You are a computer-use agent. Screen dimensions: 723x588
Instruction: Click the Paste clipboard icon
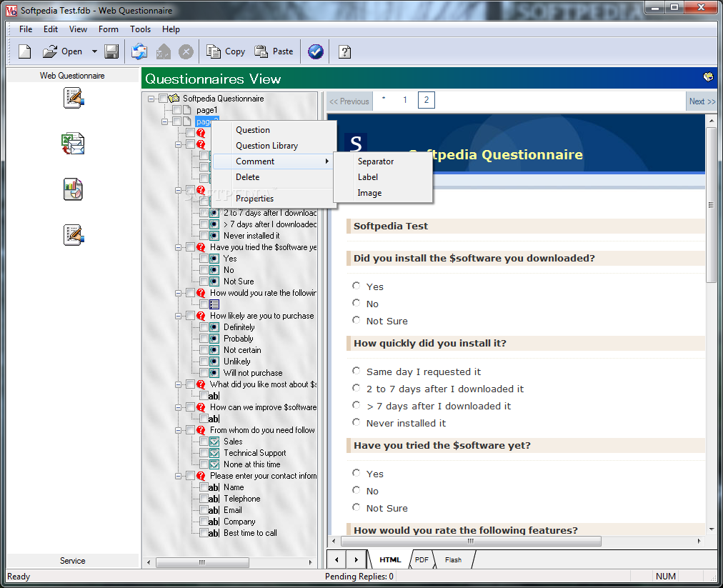tap(261, 51)
